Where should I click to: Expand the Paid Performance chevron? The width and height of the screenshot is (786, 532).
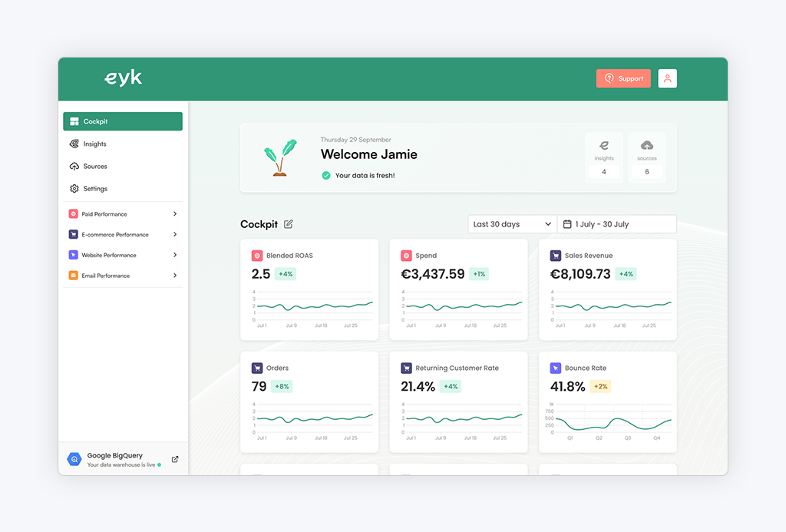point(175,213)
